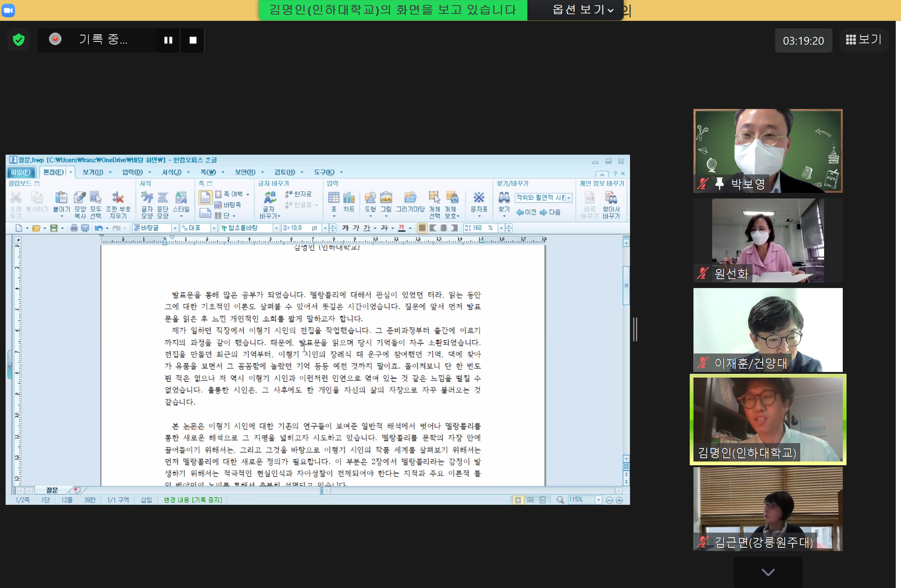This screenshot has width=901, height=588.
Task: Open the 파일(F) menu
Action: (x=21, y=172)
